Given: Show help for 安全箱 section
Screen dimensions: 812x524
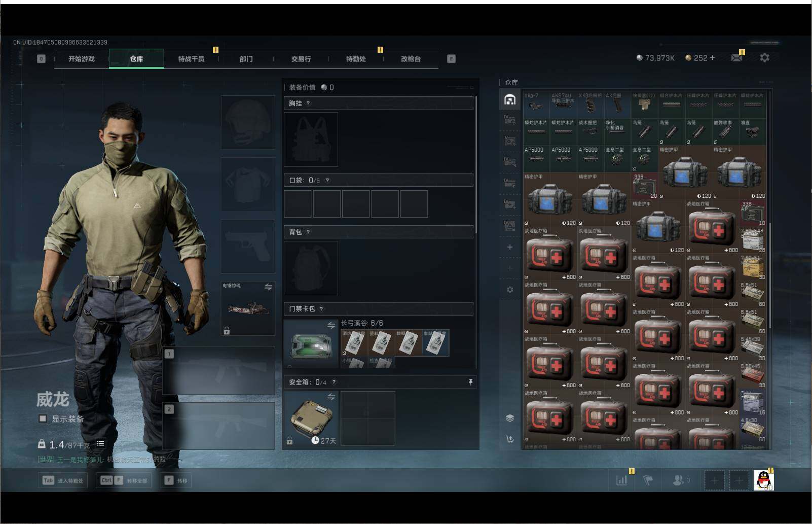Looking at the screenshot, I should pyautogui.click(x=334, y=382).
